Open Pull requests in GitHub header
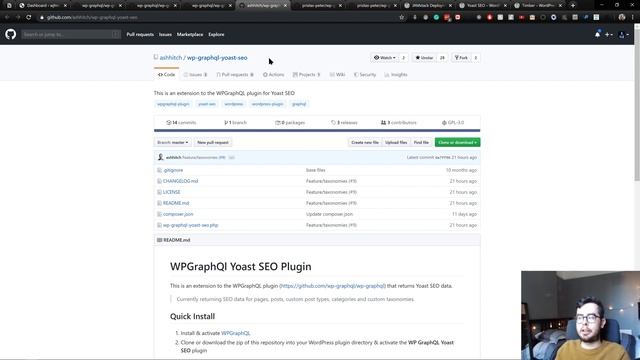 click(140, 34)
